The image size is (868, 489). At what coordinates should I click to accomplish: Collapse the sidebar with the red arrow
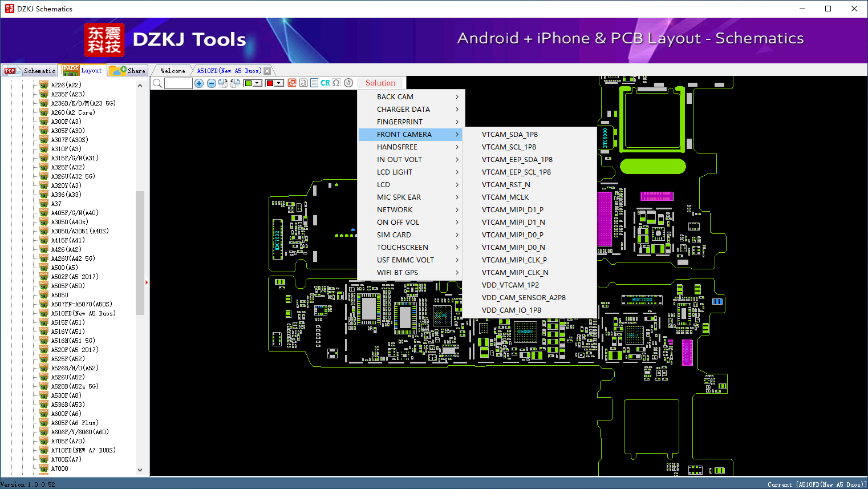click(147, 282)
